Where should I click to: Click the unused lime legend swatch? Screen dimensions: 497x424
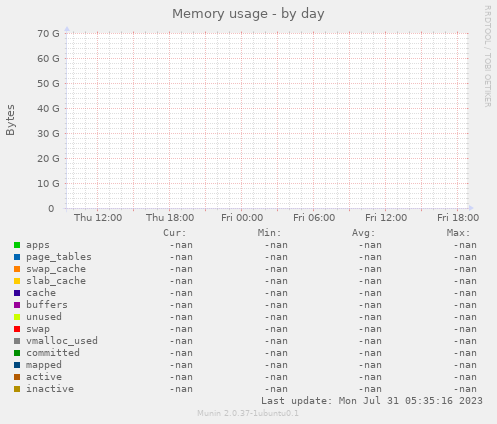point(17,317)
